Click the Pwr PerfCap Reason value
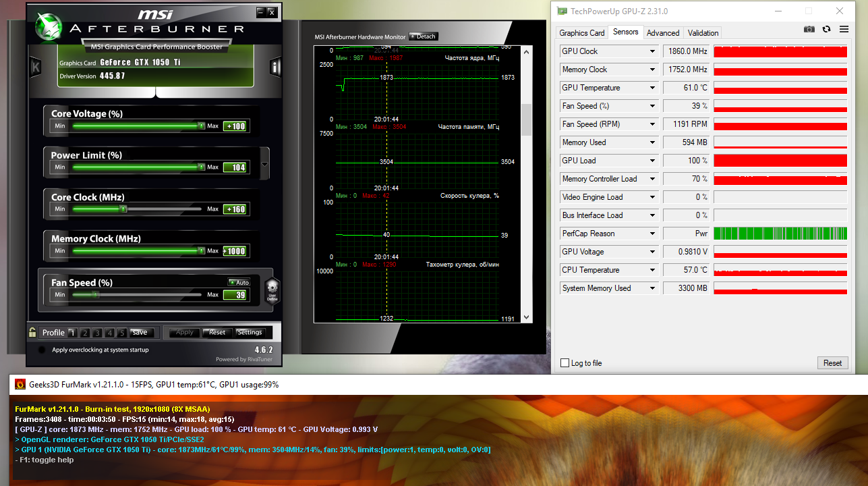868x486 pixels. click(687, 234)
